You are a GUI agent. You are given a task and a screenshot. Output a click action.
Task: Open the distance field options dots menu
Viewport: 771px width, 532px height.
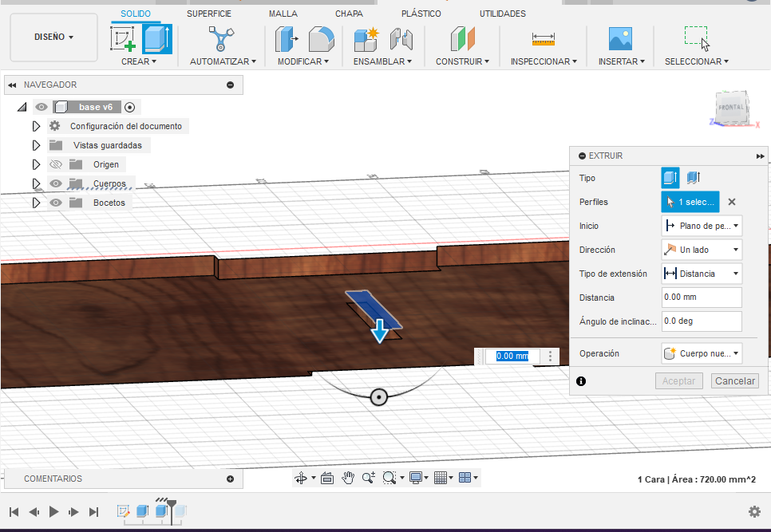coord(550,357)
